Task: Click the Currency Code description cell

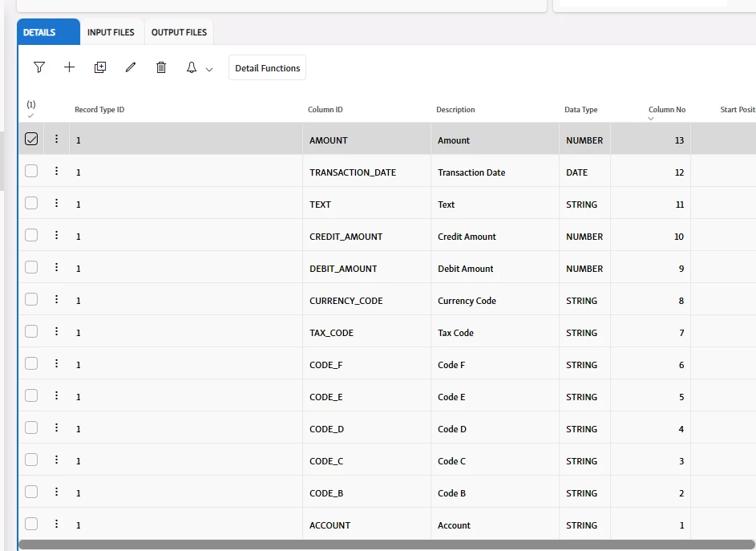Action: click(495, 299)
